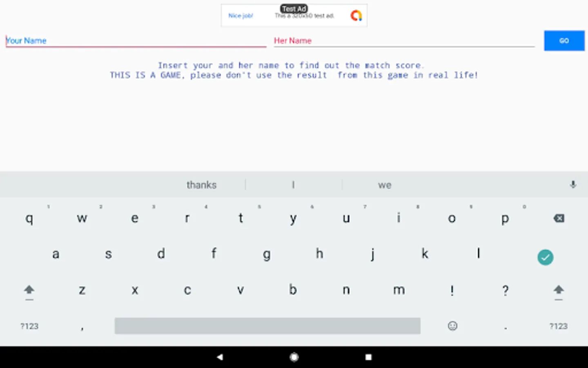The height and width of the screenshot is (368, 588).
Task: Choose the 'thanks' word suggestion
Action: 201,185
